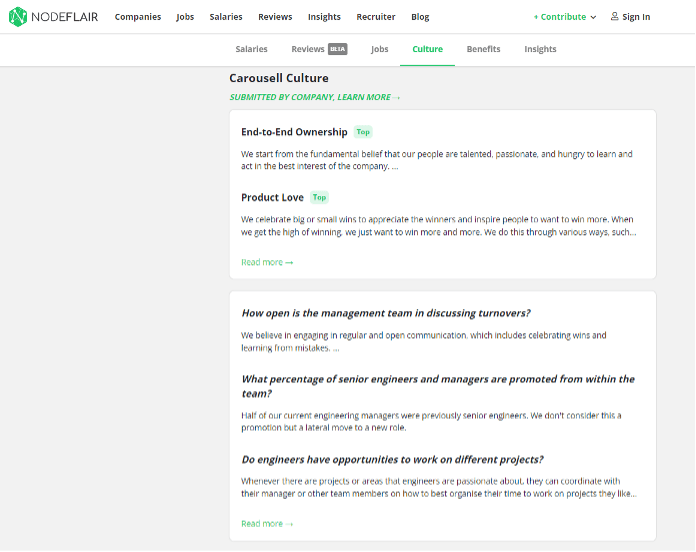Select the Culture sub-tab

[x=427, y=49]
